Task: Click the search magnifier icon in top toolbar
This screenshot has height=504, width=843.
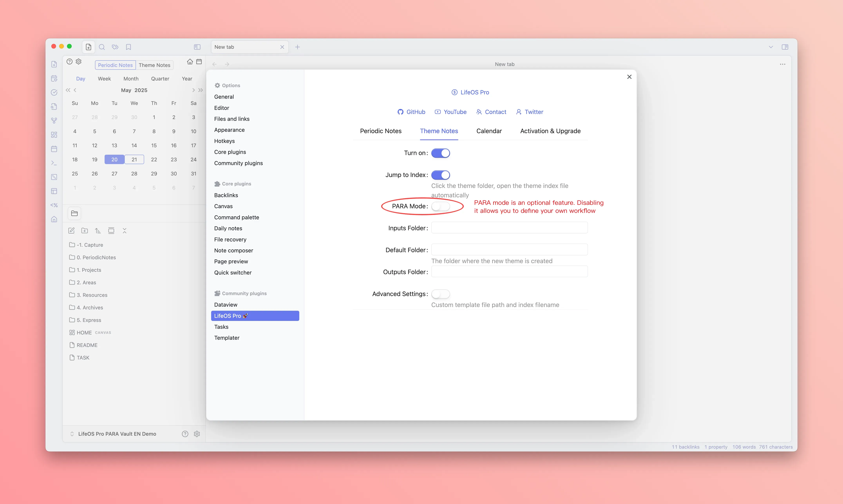Action: coord(101,47)
